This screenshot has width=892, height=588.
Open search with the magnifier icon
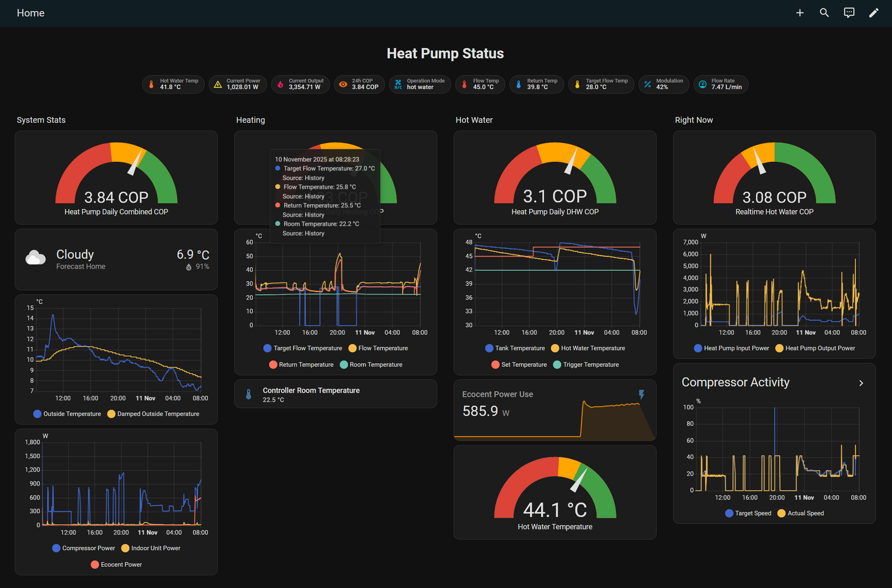coord(824,13)
